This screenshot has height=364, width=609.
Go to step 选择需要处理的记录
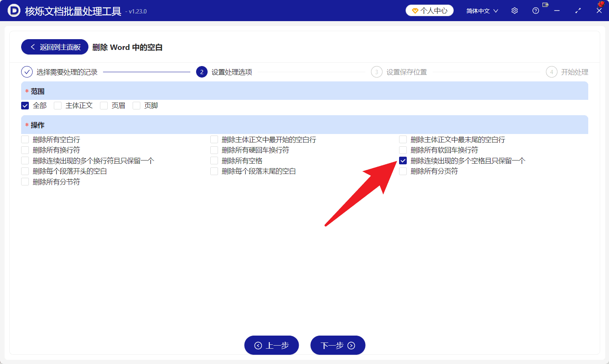pos(59,72)
